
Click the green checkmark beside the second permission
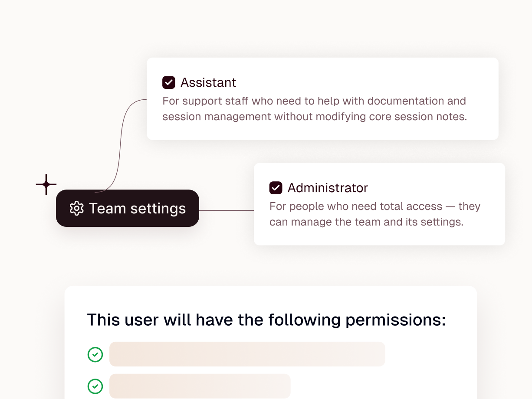tap(95, 386)
